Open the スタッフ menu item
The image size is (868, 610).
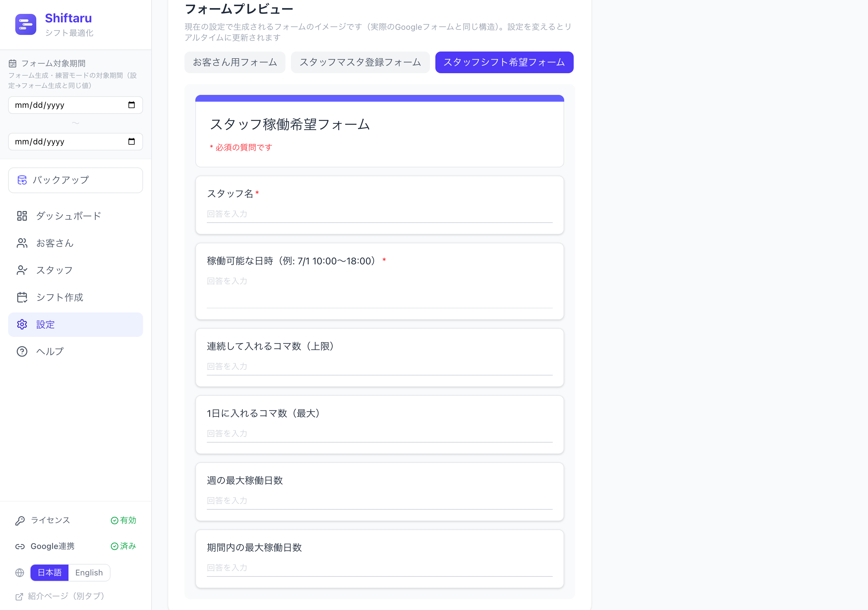tap(76, 270)
